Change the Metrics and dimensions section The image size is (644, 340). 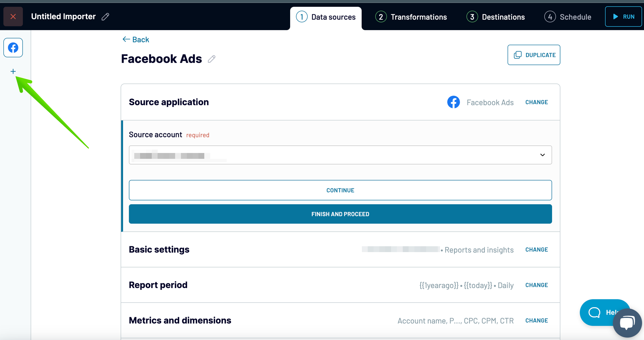[x=536, y=320]
